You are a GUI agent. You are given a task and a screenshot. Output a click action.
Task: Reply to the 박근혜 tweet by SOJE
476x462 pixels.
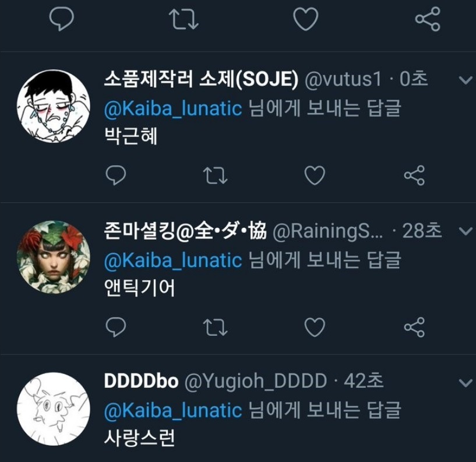[116, 175]
